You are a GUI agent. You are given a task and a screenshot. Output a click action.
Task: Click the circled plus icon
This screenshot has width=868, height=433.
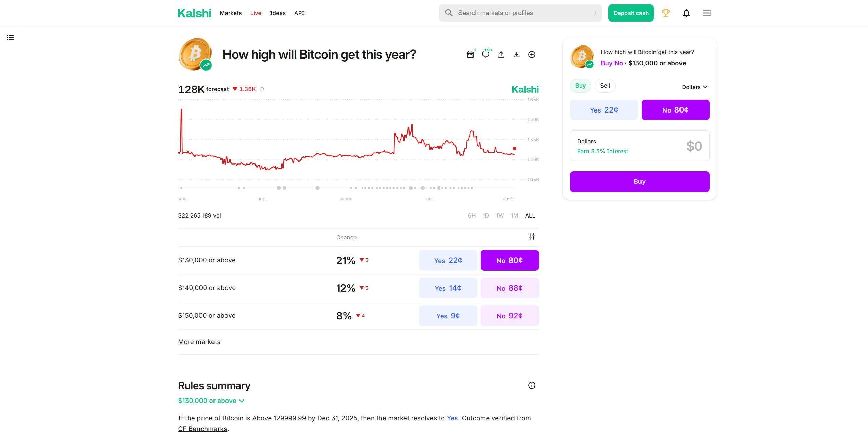pos(532,55)
